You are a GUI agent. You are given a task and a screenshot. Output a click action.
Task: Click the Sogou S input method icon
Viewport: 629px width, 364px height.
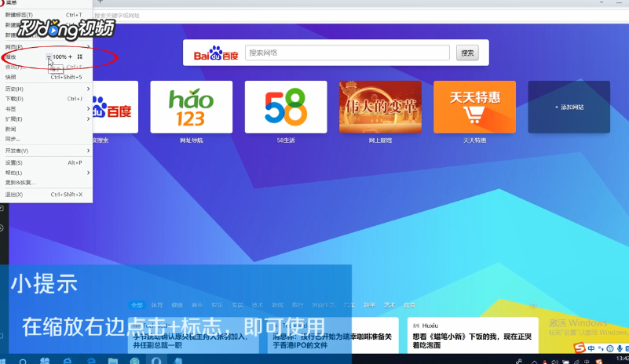coord(580,348)
